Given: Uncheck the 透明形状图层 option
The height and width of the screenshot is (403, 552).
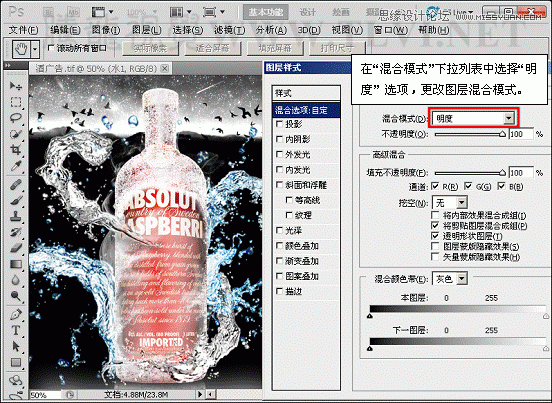Looking at the screenshot, I should coord(435,236).
